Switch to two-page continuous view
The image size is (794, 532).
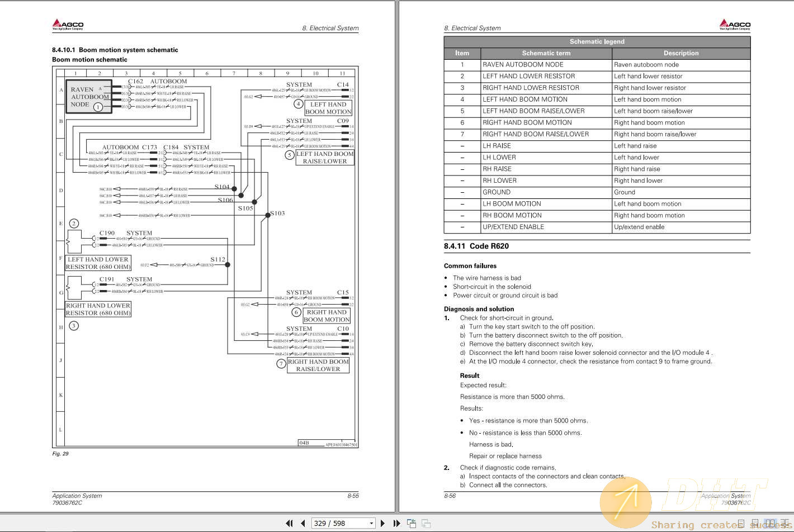(x=785, y=523)
